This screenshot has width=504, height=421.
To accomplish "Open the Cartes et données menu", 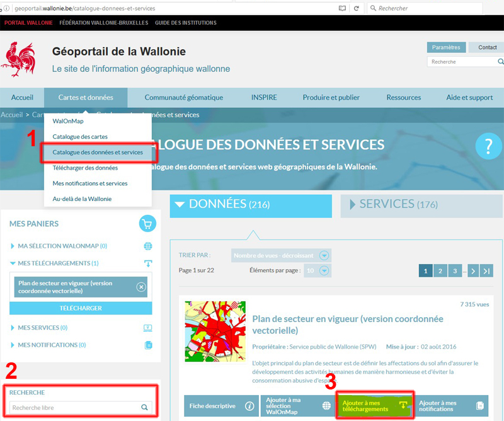I will point(86,98).
